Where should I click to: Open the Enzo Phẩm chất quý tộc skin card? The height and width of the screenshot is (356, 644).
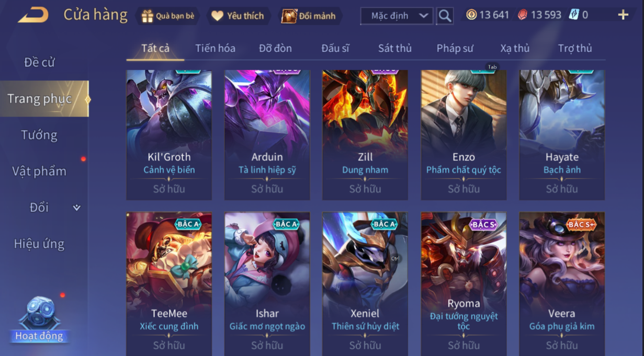[x=464, y=135]
